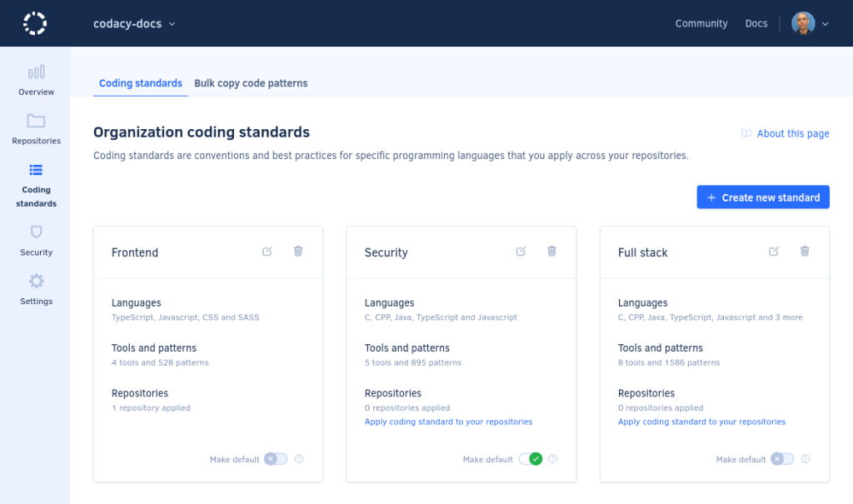This screenshot has height=504, width=853.
Task: Delete the Security coding standard
Action: click(x=551, y=251)
